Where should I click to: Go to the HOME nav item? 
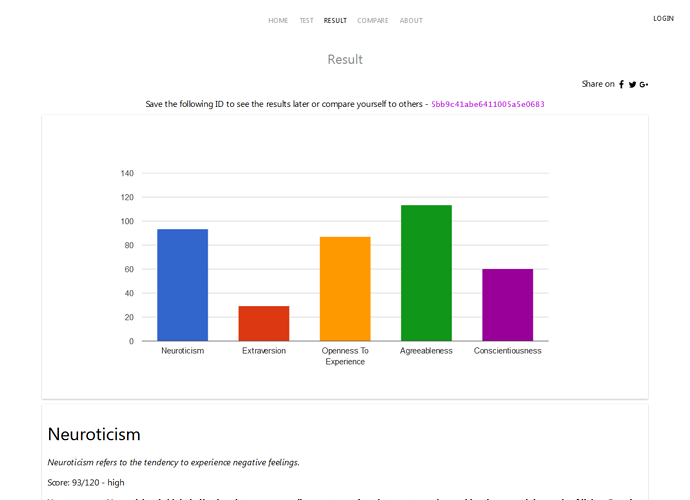(x=278, y=21)
